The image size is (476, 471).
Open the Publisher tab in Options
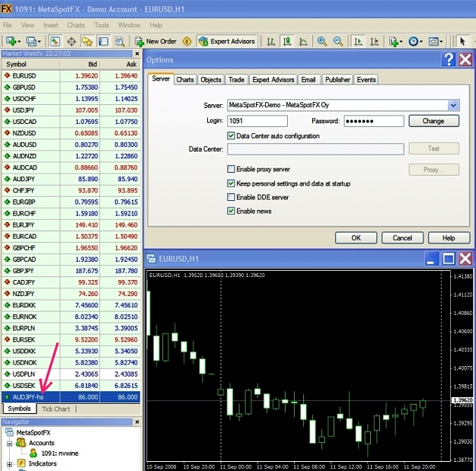337,79
